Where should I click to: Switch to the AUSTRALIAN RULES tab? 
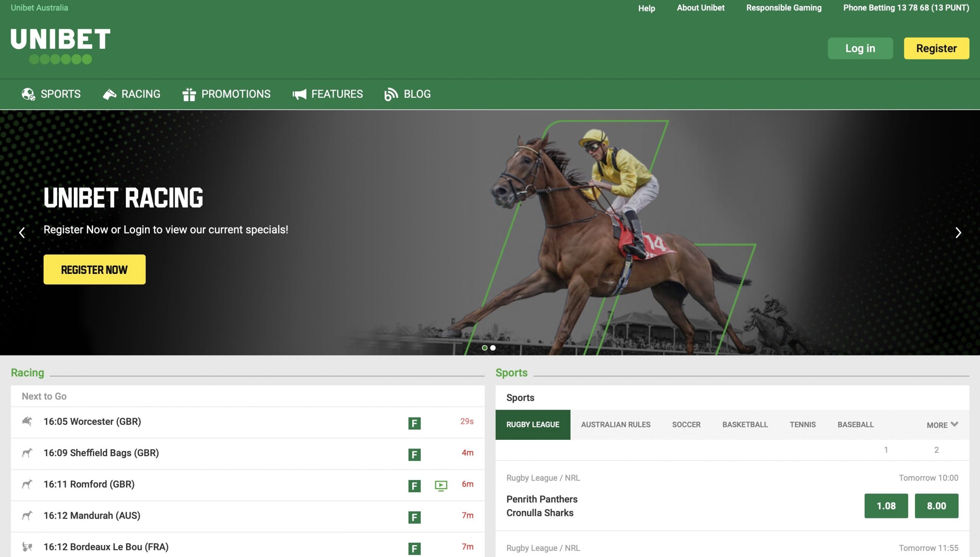tap(616, 425)
